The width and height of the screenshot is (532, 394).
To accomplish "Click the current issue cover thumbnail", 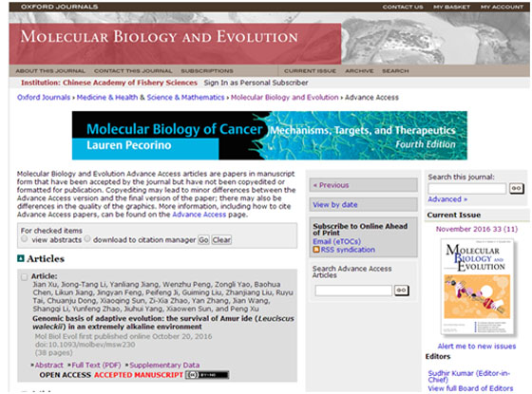I will [477, 287].
